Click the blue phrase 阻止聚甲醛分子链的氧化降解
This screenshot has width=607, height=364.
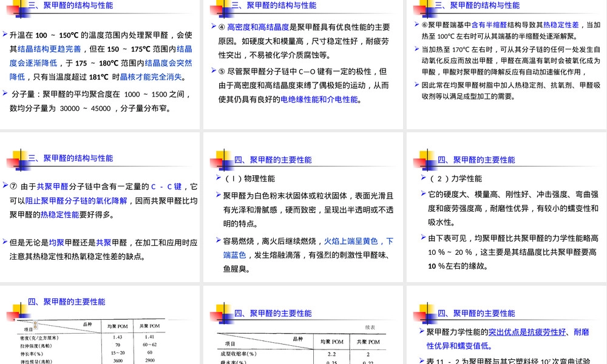(x=76, y=201)
